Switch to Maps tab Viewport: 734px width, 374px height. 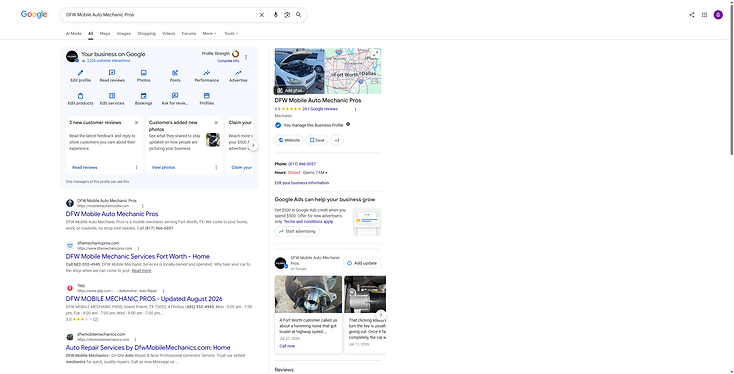(105, 34)
